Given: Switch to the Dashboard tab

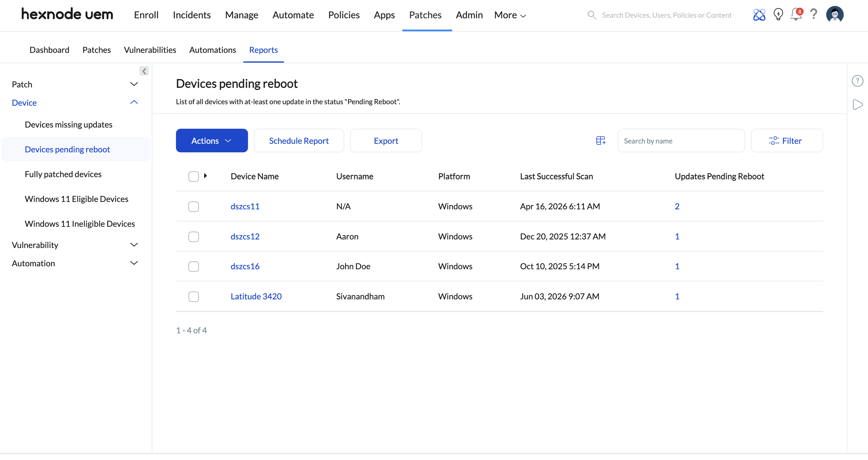Looking at the screenshot, I should pyautogui.click(x=49, y=50).
